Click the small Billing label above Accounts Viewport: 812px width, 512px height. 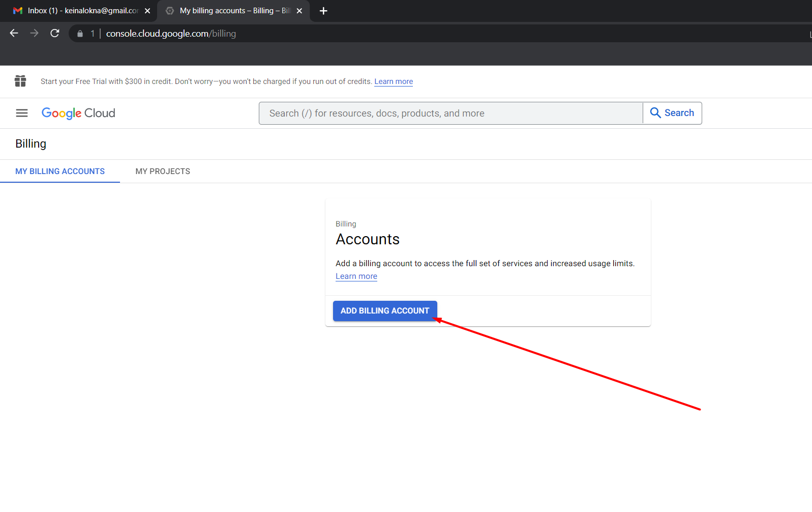346,224
